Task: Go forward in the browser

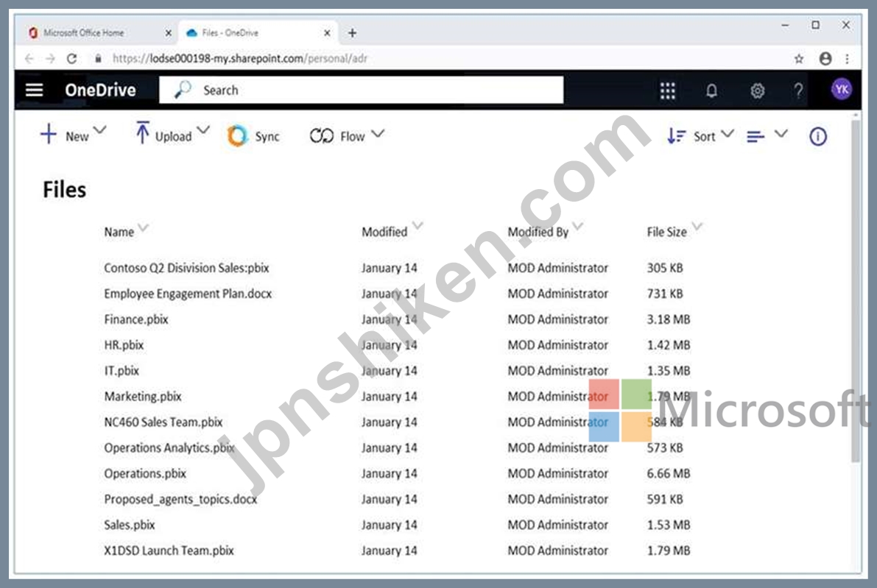Action: pyautogui.click(x=50, y=59)
